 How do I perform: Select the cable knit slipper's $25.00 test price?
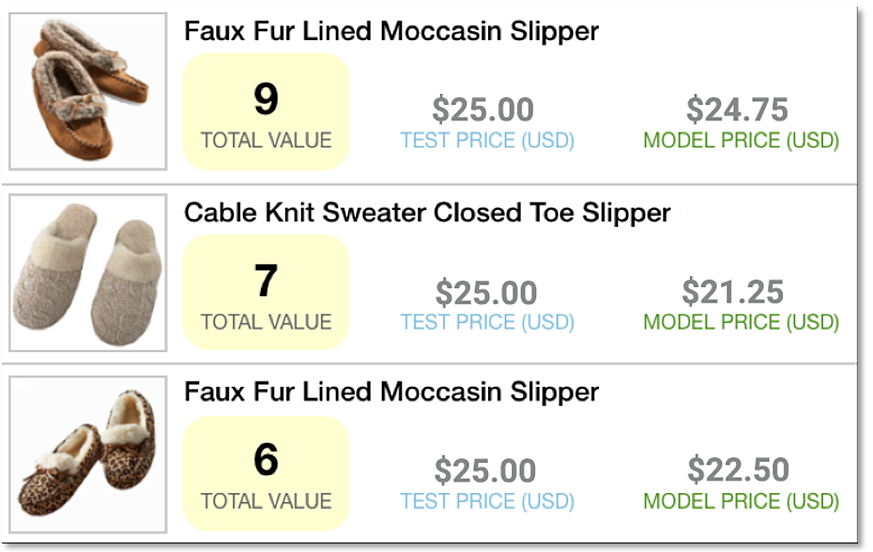(x=484, y=292)
